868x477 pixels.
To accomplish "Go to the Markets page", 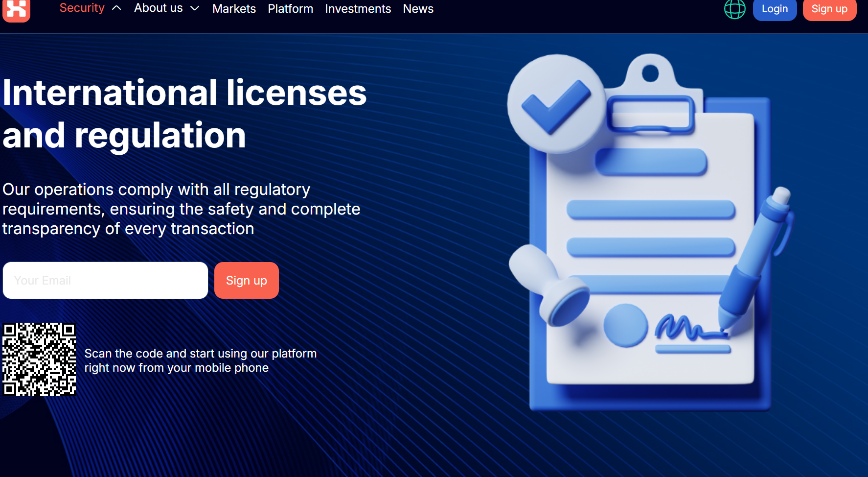I will 234,9.
